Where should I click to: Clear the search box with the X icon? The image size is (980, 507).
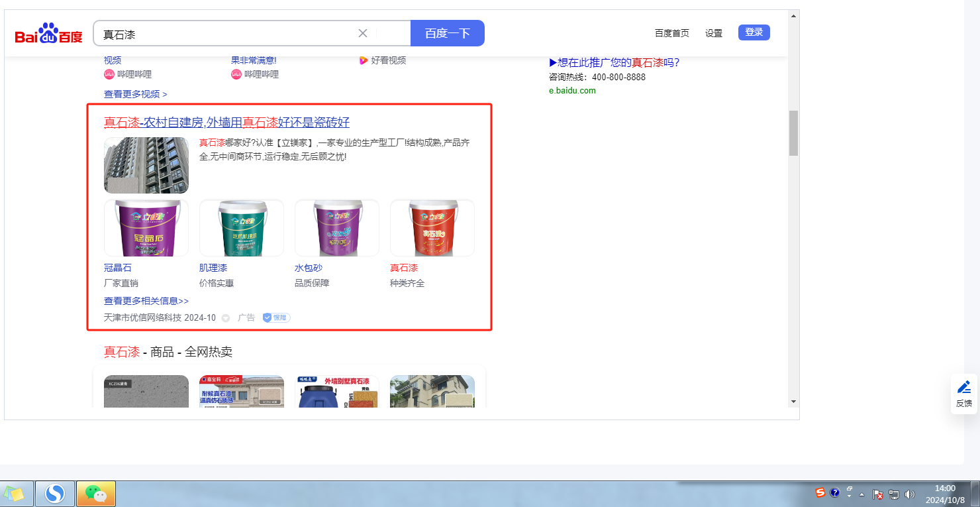point(363,33)
